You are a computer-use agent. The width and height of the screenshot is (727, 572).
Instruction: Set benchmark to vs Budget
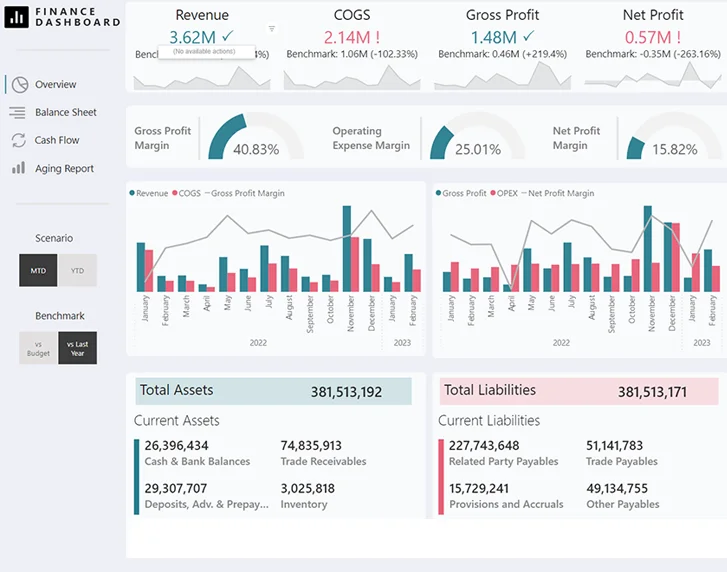38,348
